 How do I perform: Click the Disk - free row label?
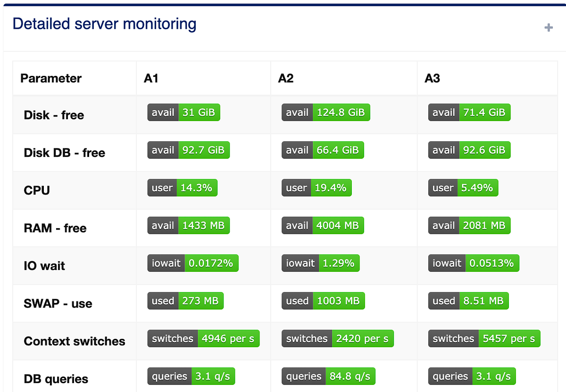(54, 115)
